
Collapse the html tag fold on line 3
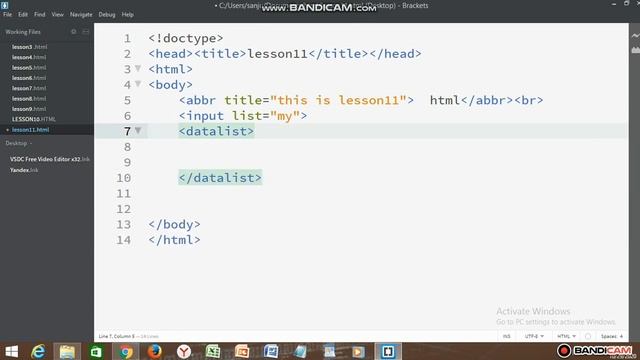click(138, 68)
